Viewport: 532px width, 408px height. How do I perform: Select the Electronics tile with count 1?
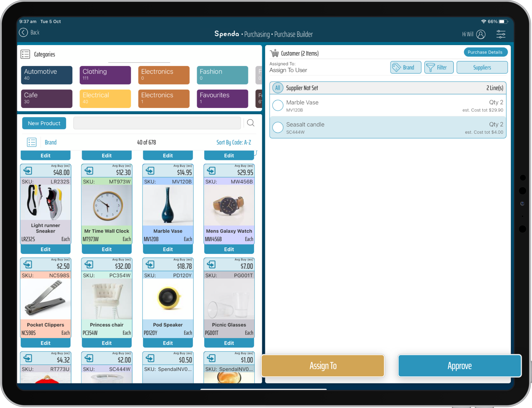point(164,99)
